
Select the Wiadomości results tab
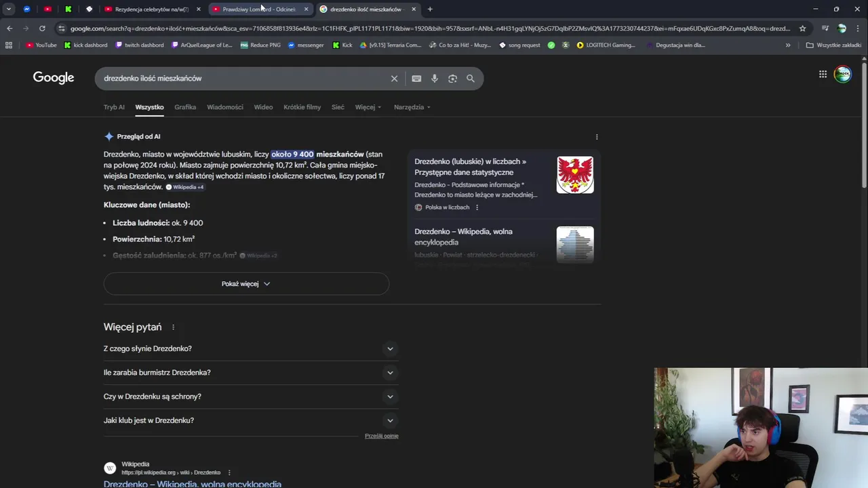tap(225, 107)
